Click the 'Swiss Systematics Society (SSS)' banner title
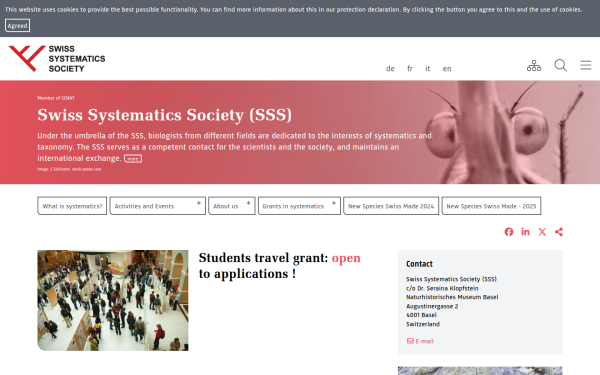Screen dimensions: 600x375 (165, 115)
